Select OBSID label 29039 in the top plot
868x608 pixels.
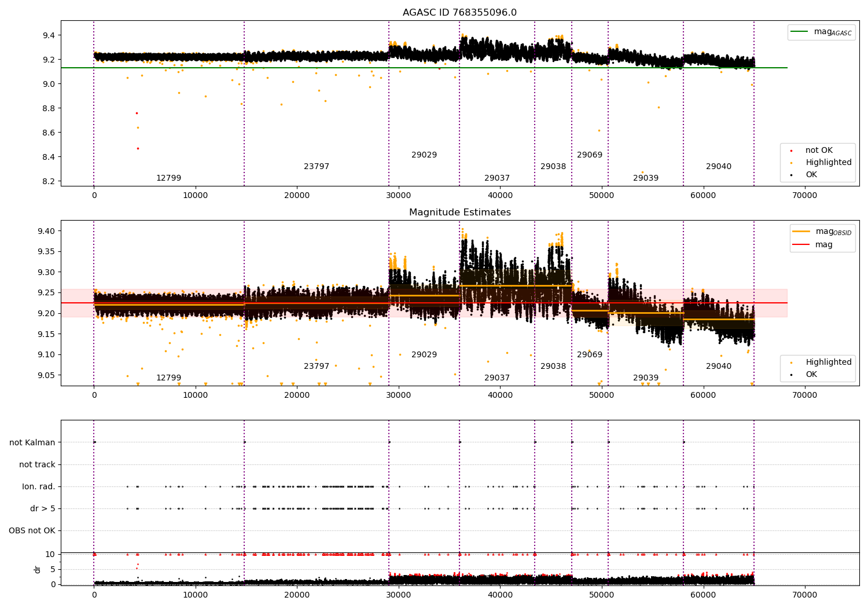(x=646, y=178)
